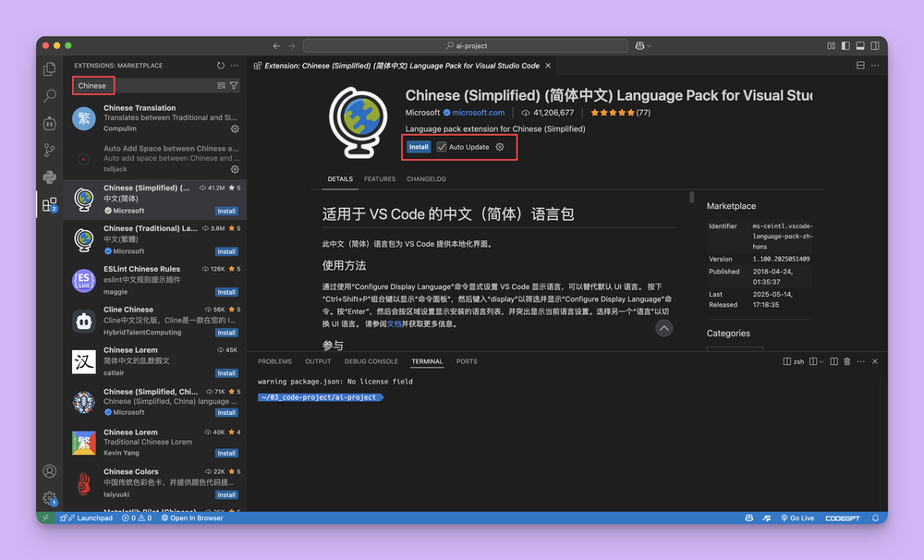Viewport: 924px width, 560px height.
Task: Click the filter extensions funnel icon
Action: (x=234, y=86)
